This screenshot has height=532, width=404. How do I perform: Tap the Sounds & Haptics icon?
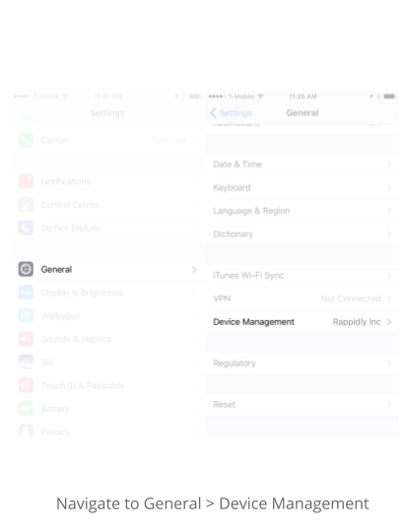[26, 339]
